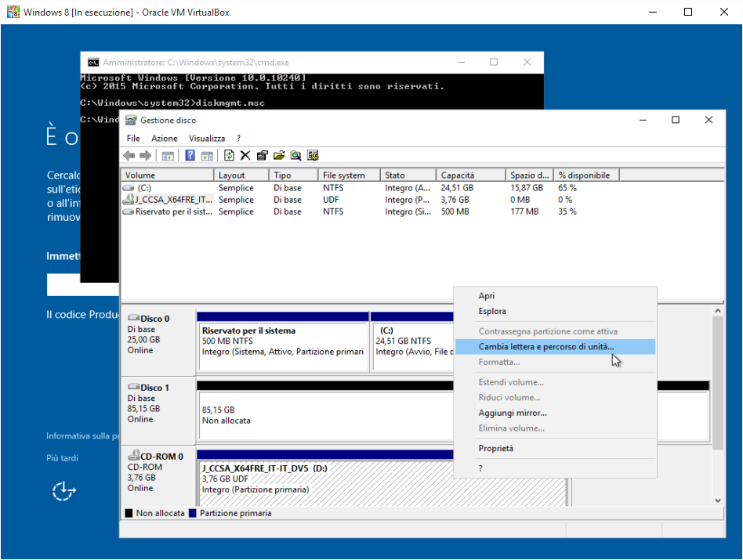Image resolution: width=743 pixels, height=560 pixels.
Task: Click the magnifier search toolbar icon
Action: (x=295, y=155)
